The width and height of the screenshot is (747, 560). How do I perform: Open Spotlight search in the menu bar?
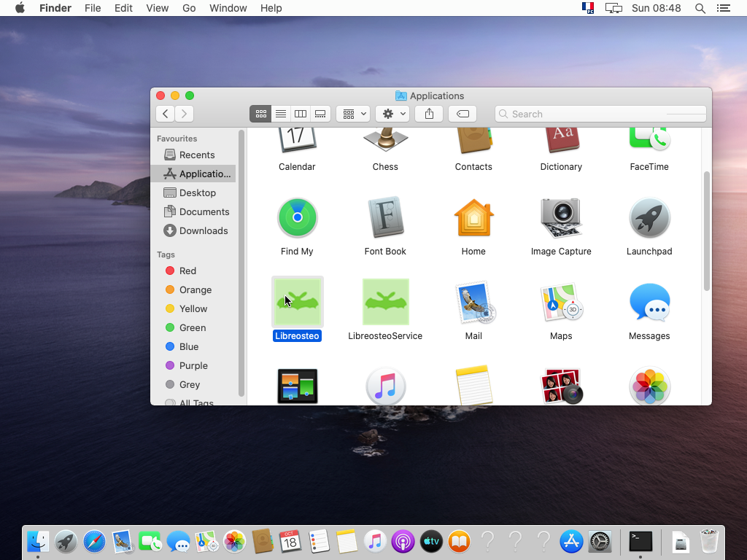click(x=700, y=8)
